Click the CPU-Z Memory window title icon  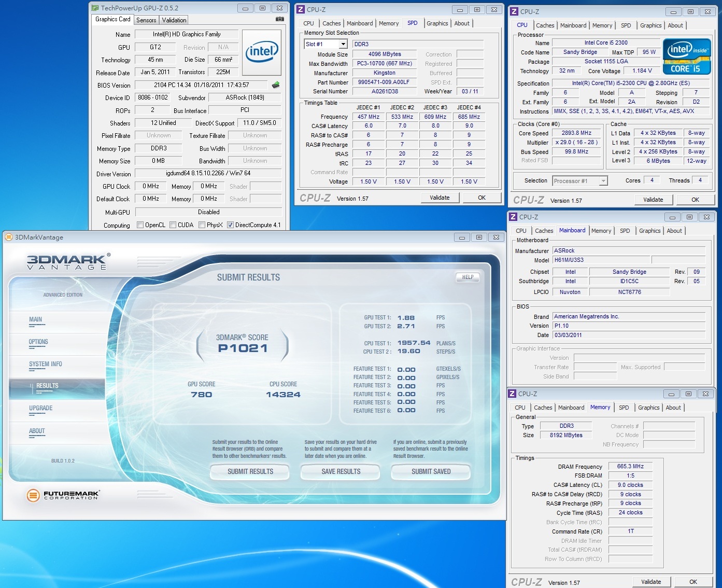(512, 394)
